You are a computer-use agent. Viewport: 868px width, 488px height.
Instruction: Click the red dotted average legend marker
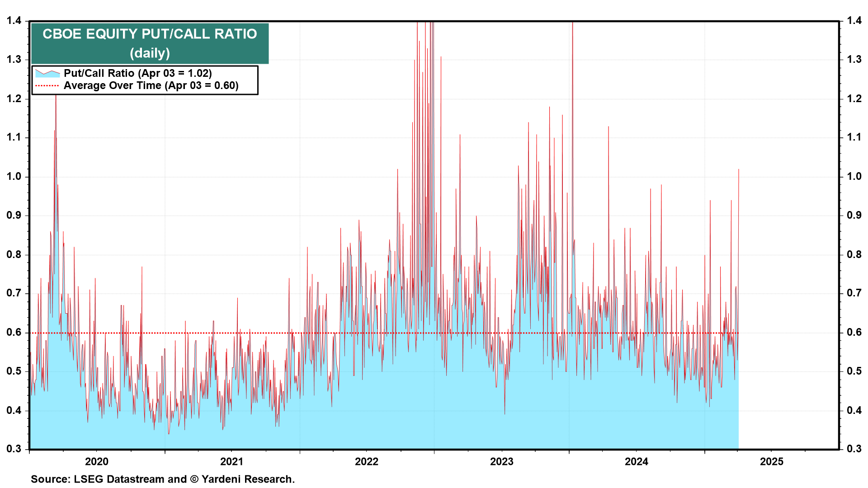(x=47, y=86)
